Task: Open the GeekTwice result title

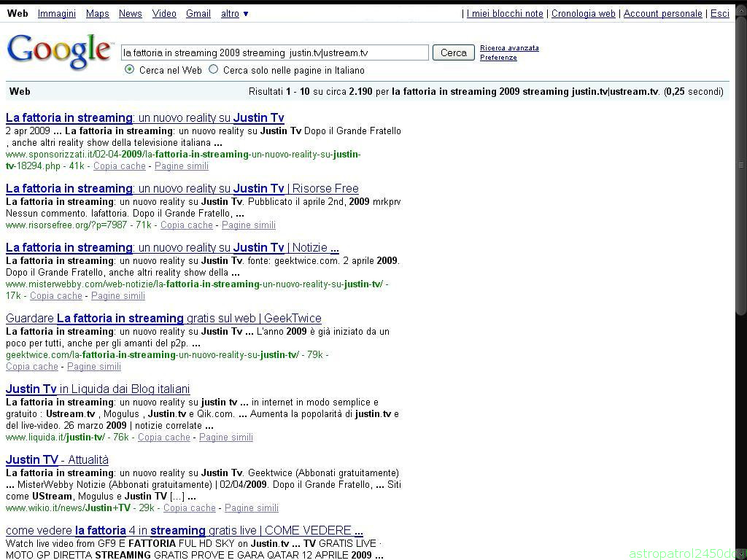Action: click(163, 319)
